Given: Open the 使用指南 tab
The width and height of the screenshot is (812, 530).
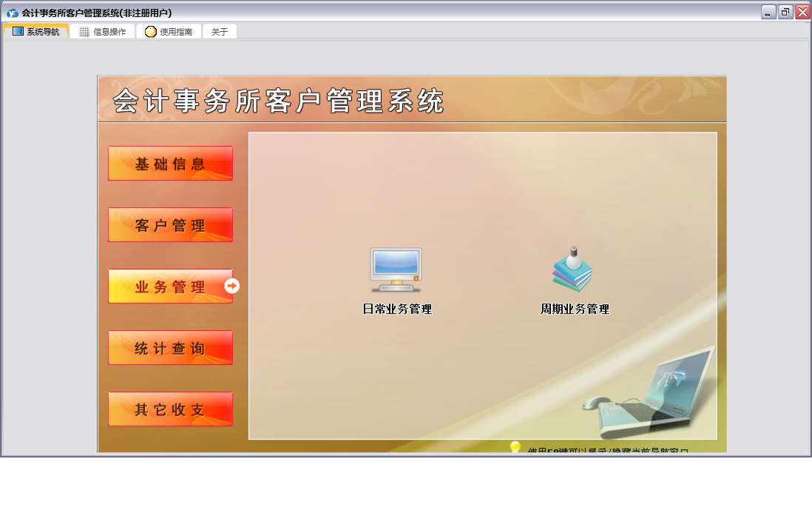Looking at the screenshot, I should (x=169, y=32).
